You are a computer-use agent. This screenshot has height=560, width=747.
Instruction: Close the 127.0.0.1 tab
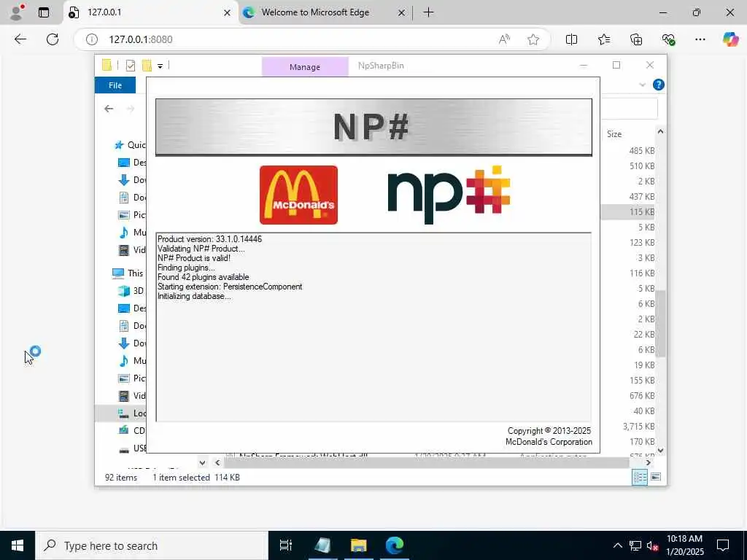click(228, 13)
